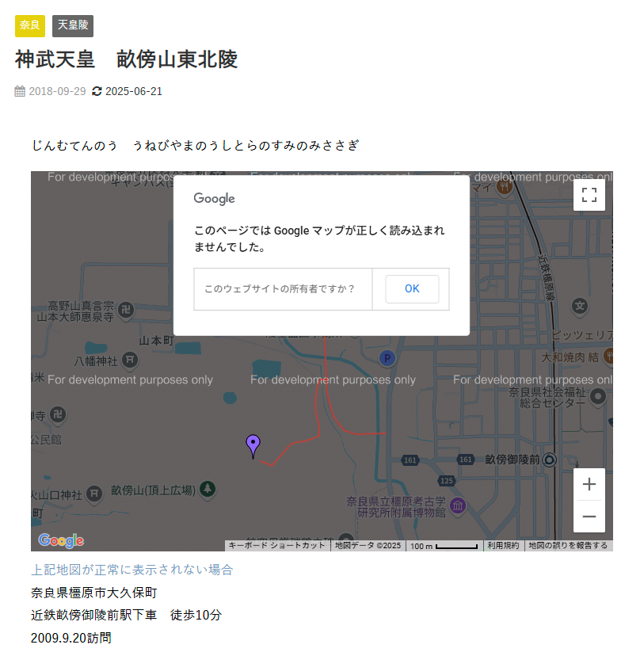Click the text 近鉄畝傍御陵前駅下車 徒歩10分
The height and width of the screenshot is (656, 644).
[126, 615]
